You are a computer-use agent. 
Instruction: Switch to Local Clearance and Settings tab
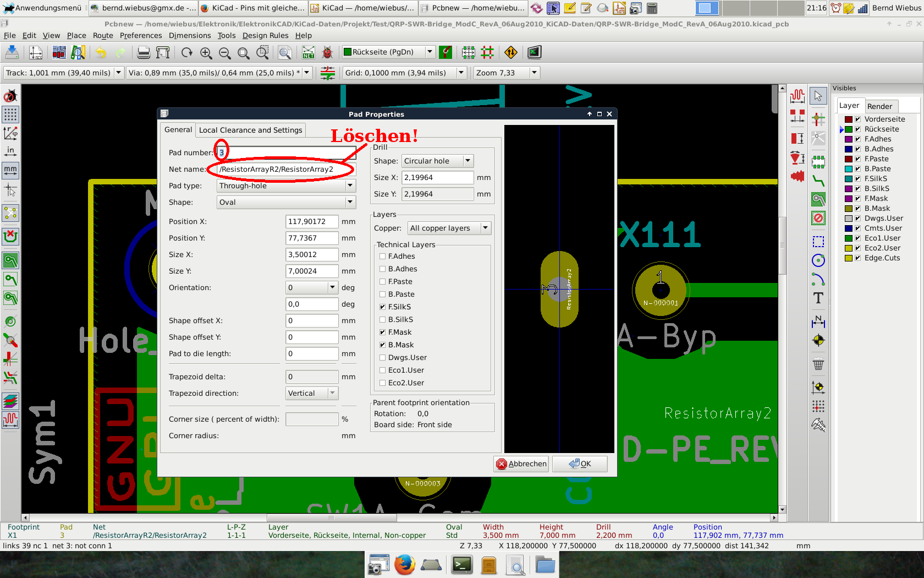250,130
